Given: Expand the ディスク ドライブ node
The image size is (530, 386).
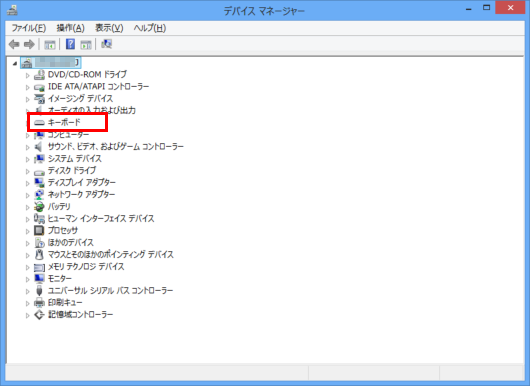Looking at the screenshot, I should tap(28, 171).
